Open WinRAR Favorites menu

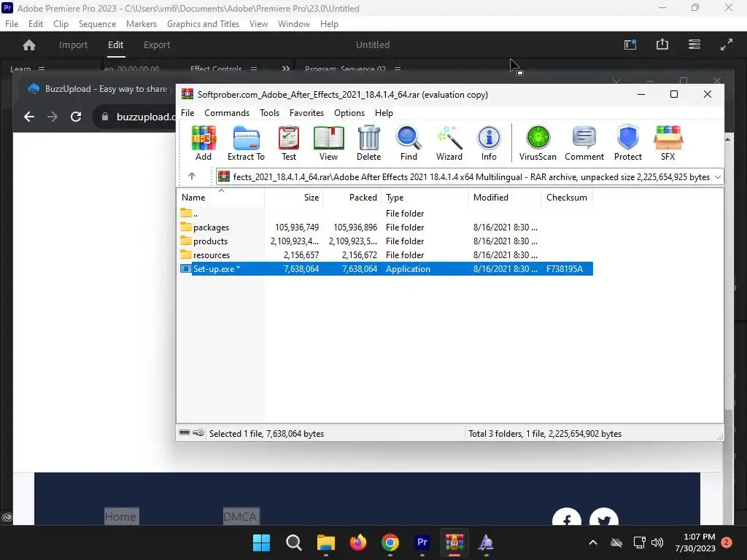pyautogui.click(x=306, y=113)
